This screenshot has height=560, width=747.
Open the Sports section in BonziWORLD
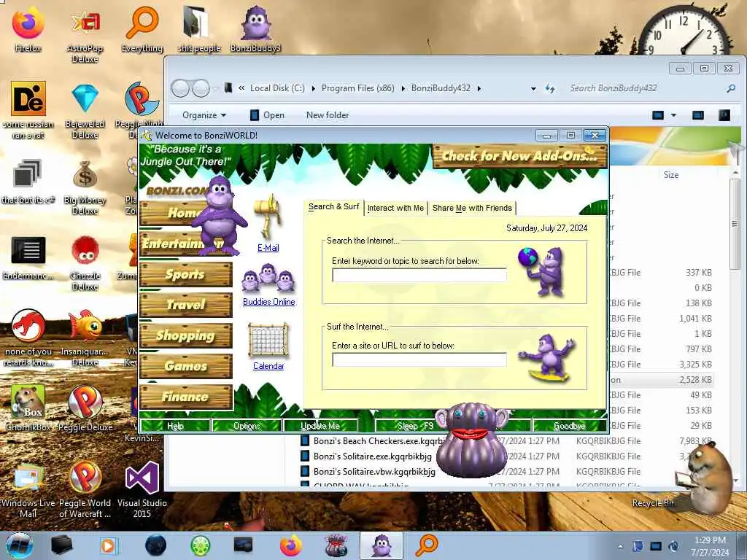click(186, 274)
